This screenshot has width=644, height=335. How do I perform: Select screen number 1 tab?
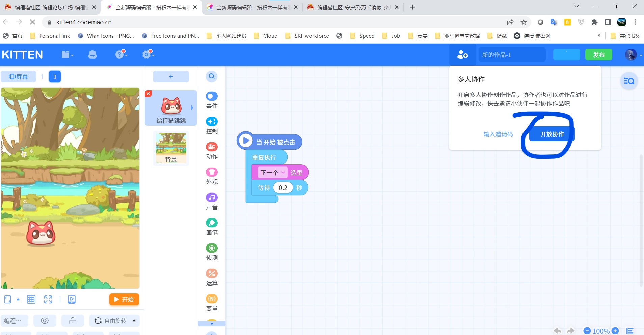[x=55, y=77]
